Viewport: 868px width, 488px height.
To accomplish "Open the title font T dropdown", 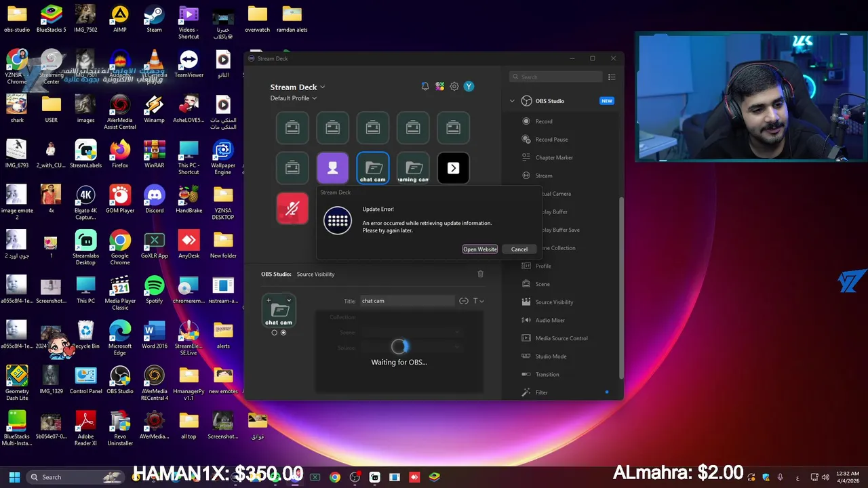I will [478, 301].
